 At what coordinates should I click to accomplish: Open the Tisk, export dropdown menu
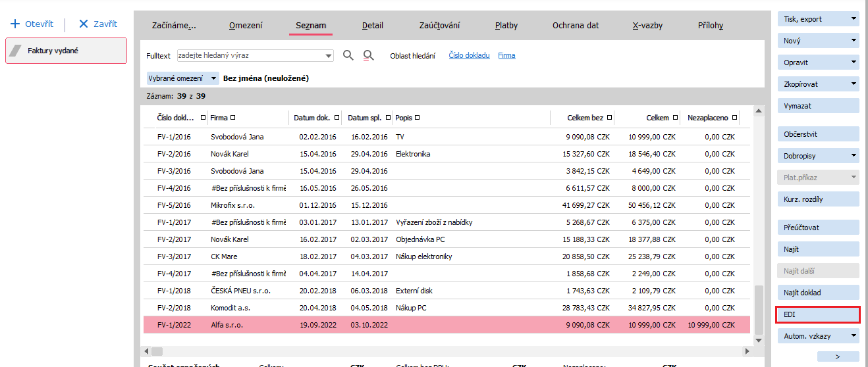point(854,19)
